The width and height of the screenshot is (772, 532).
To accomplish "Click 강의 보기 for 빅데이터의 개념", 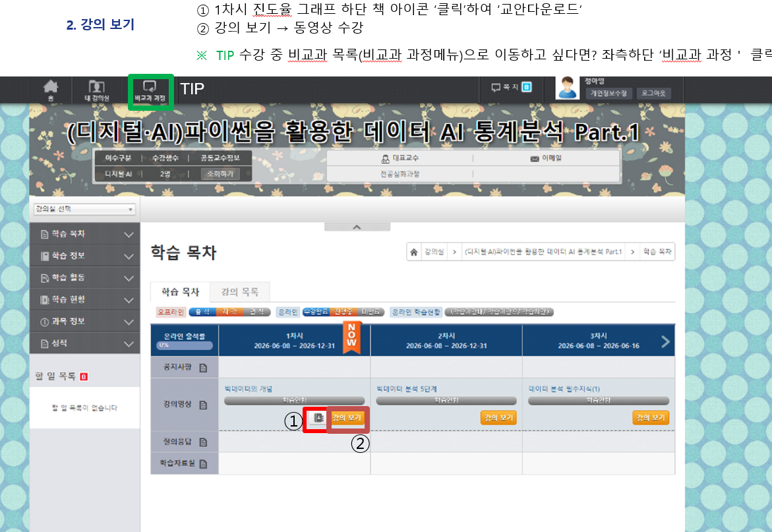I will (347, 417).
